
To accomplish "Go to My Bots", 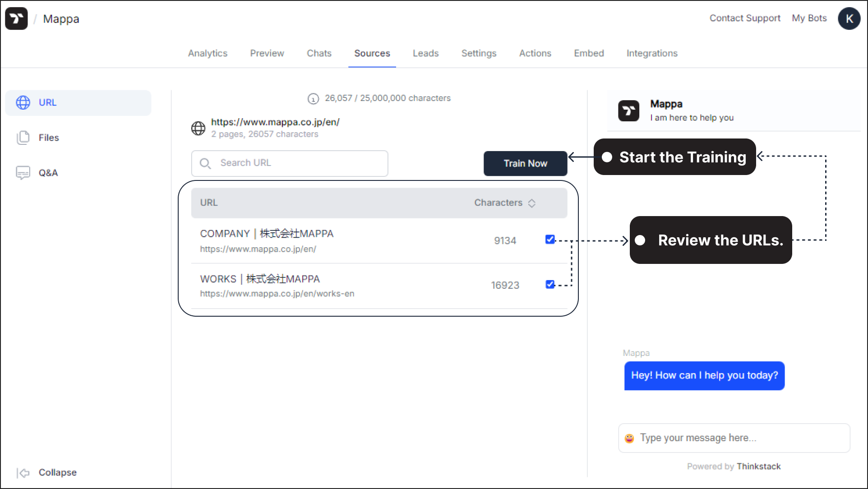I will point(809,18).
